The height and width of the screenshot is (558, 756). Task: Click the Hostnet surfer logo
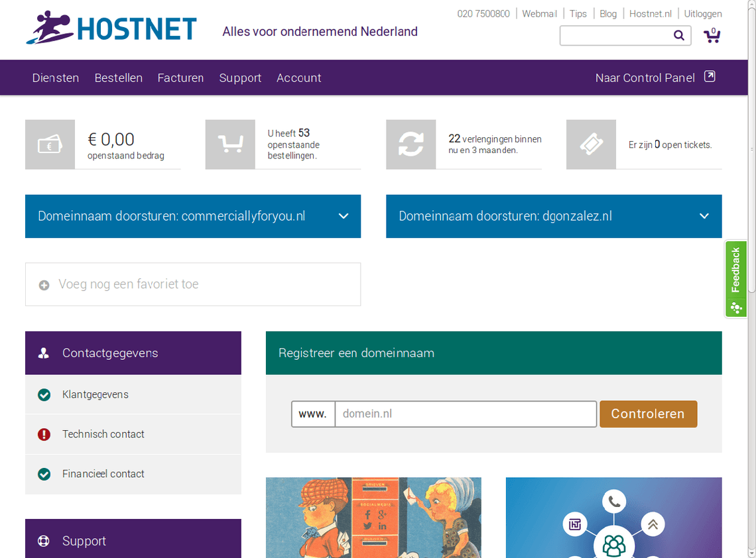[111, 28]
